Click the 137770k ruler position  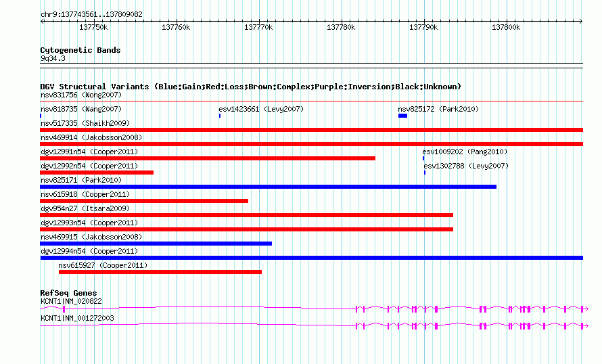[258, 27]
